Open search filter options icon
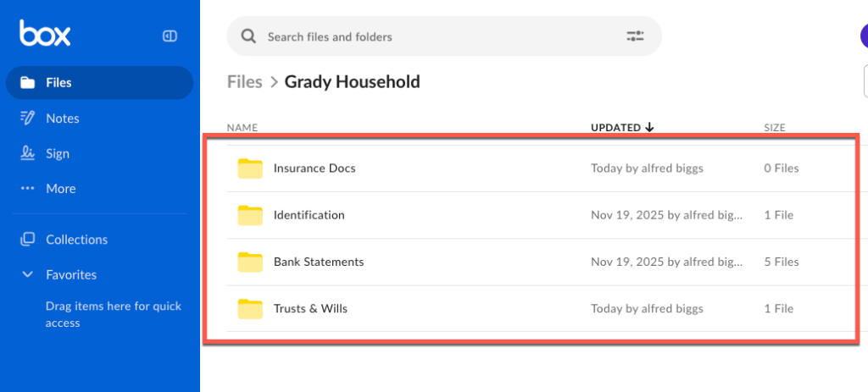Image resolution: width=868 pixels, height=392 pixels. 635,36
